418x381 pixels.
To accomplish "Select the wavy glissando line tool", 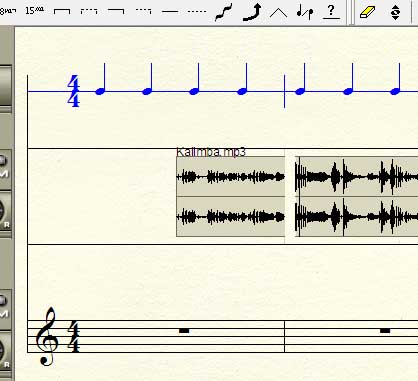I will [224, 12].
